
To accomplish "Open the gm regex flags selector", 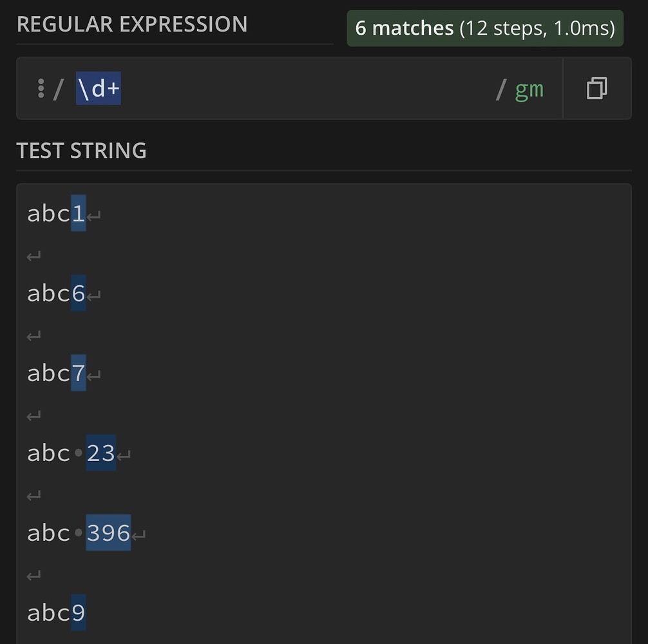I will tap(529, 89).
